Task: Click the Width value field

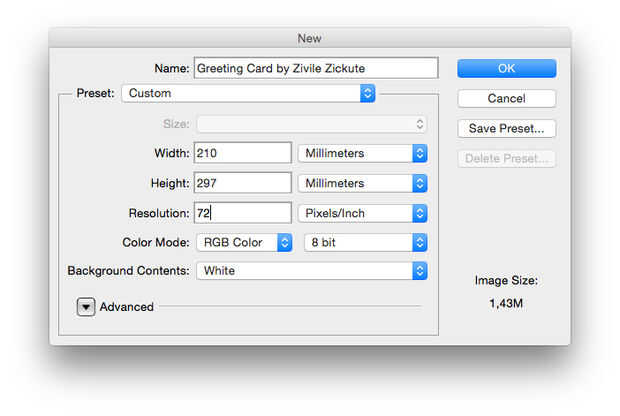Action: [243, 153]
